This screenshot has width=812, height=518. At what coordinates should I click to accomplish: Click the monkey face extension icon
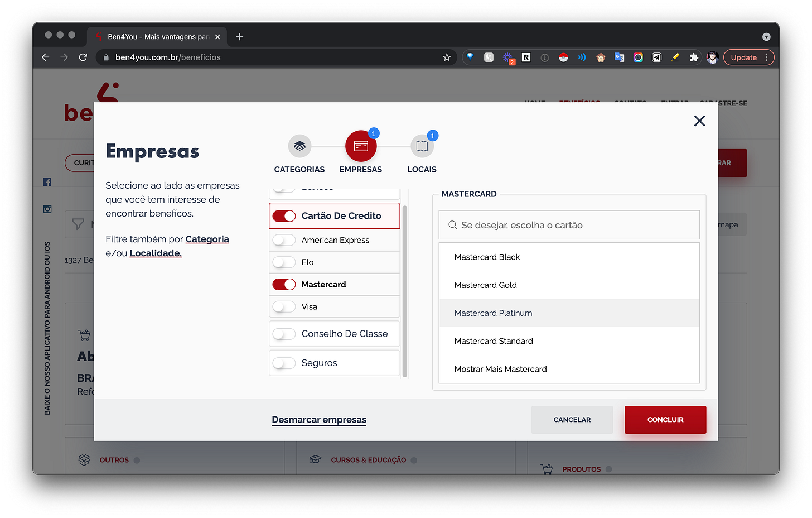601,57
